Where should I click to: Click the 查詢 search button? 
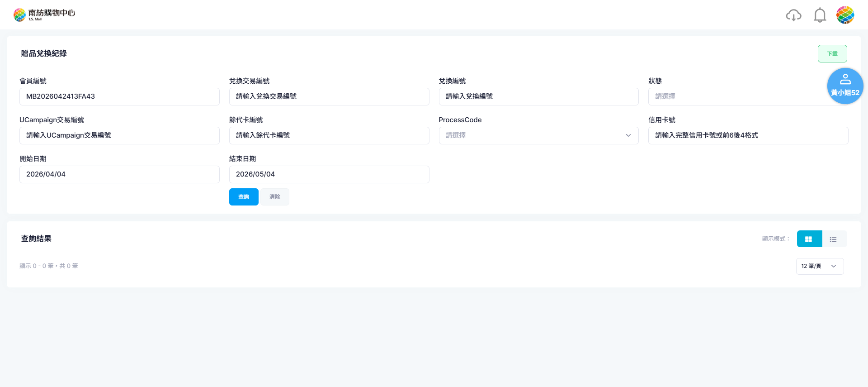(244, 197)
